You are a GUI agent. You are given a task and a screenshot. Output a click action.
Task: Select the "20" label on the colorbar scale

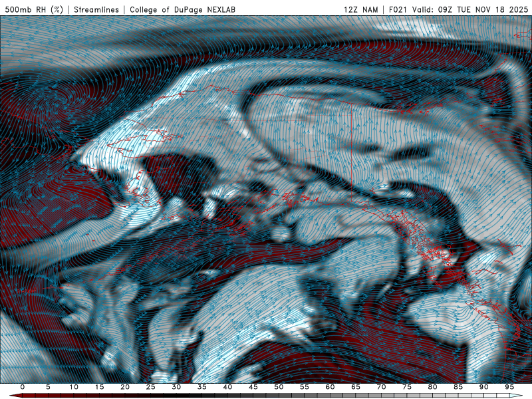pyautogui.click(x=125, y=387)
